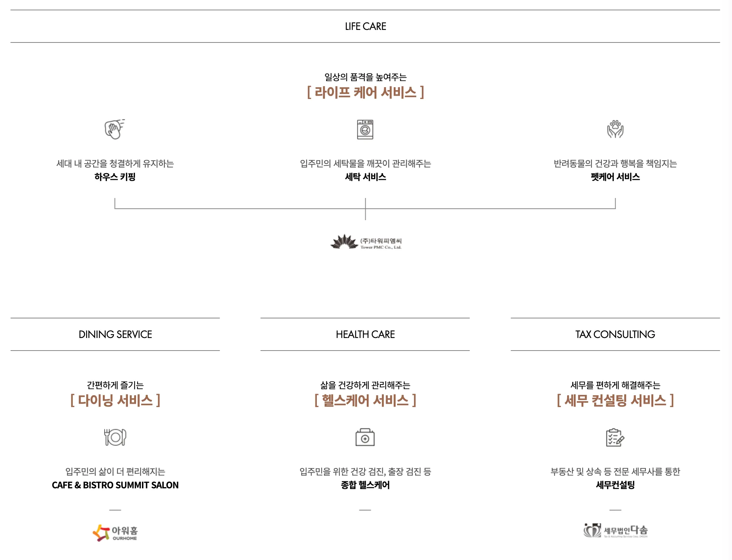
Task: Click the 펫케어 서비스 label
Action: (x=615, y=177)
